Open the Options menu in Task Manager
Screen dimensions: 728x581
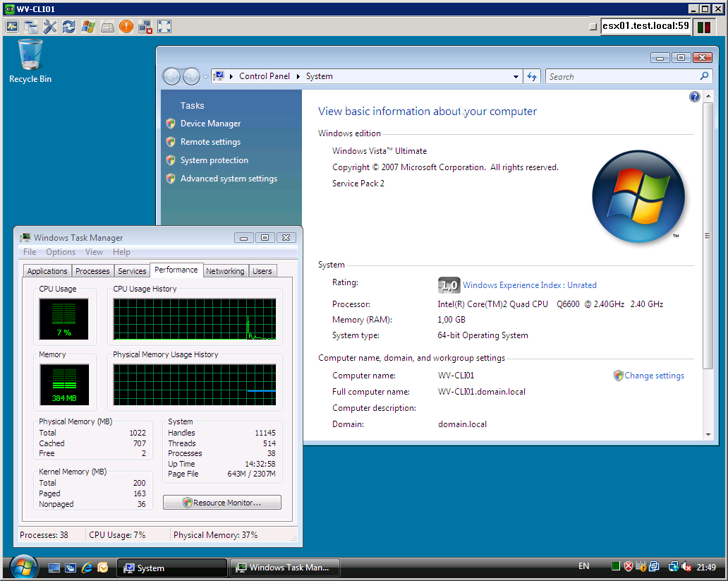pos(61,252)
